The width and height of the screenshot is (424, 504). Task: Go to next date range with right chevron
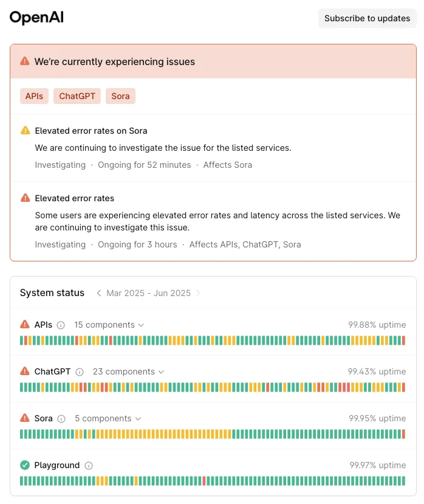pos(198,293)
